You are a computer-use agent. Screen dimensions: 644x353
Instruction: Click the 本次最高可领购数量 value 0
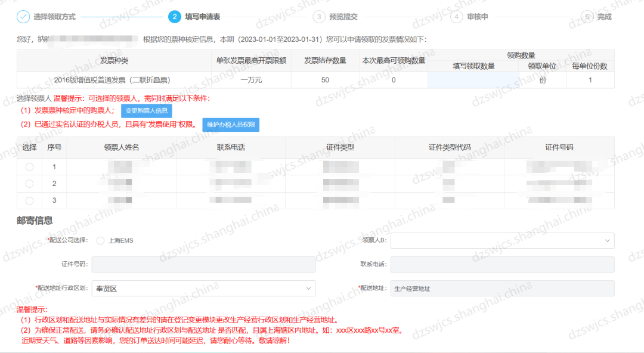coord(394,80)
